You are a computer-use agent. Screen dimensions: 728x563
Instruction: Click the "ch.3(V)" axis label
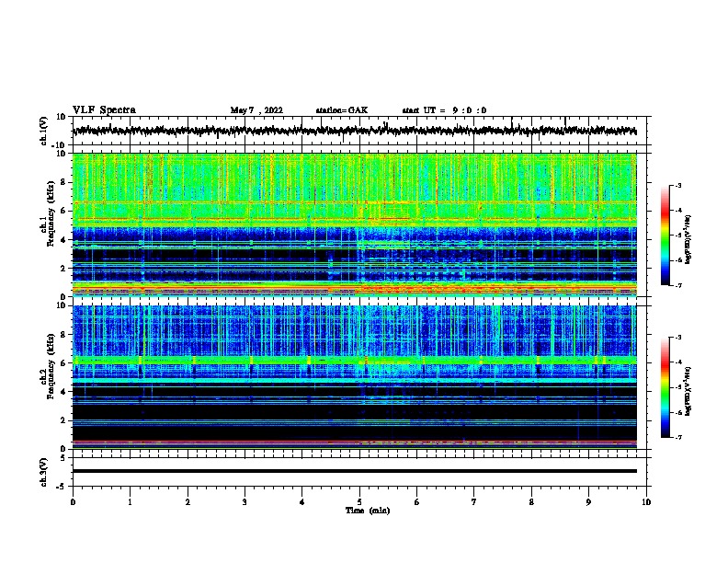[x=44, y=472]
